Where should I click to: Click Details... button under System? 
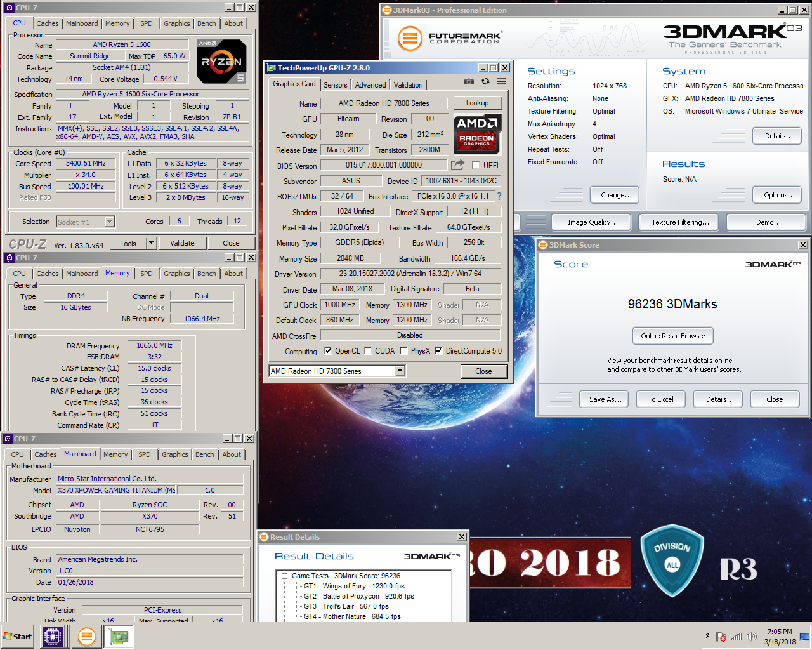(778, 136)
